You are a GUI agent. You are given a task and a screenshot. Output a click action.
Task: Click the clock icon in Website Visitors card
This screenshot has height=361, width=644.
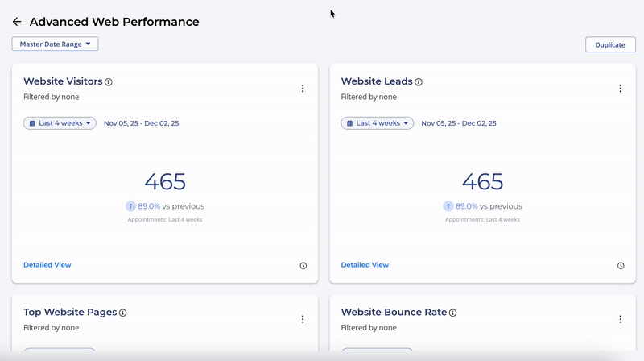coord(303,266)
